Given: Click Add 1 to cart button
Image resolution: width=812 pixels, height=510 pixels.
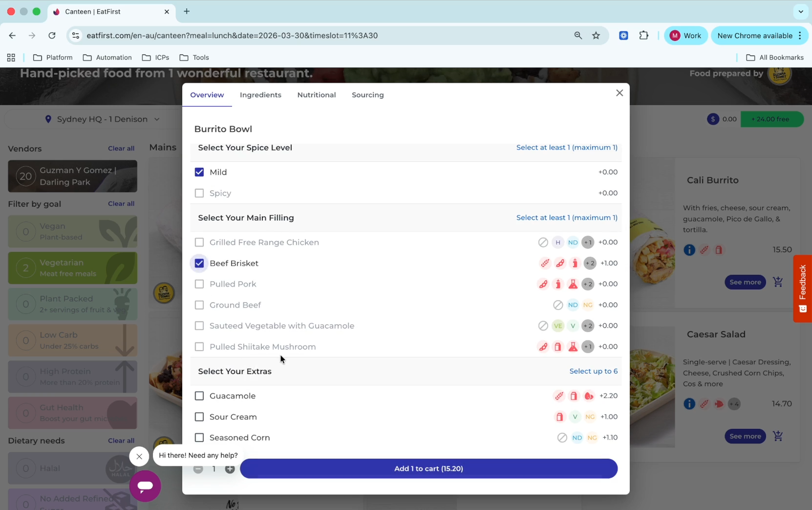Looking at the screenshot, I should coord(428,468).
